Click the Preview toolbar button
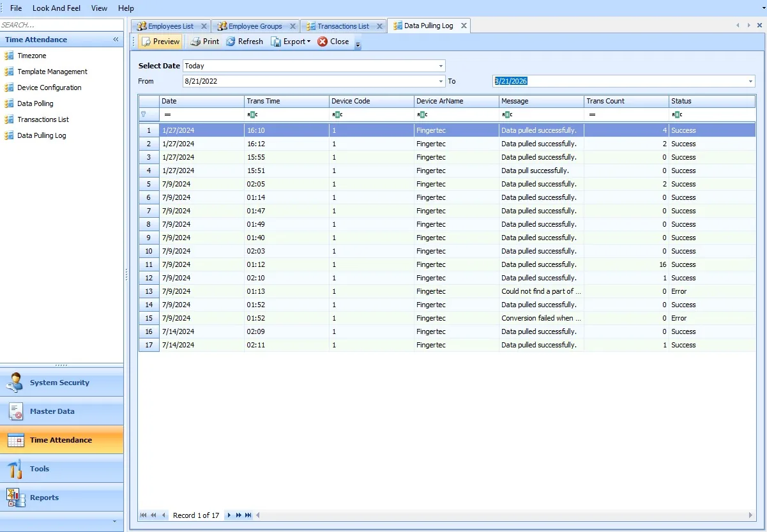 pos(160,42)
